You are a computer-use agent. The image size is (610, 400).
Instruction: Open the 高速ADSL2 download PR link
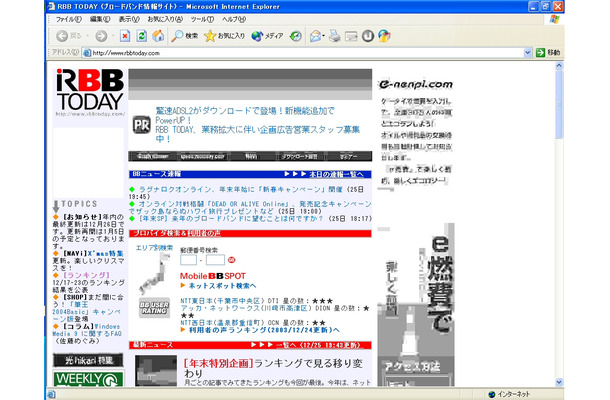tap(245, 116)
